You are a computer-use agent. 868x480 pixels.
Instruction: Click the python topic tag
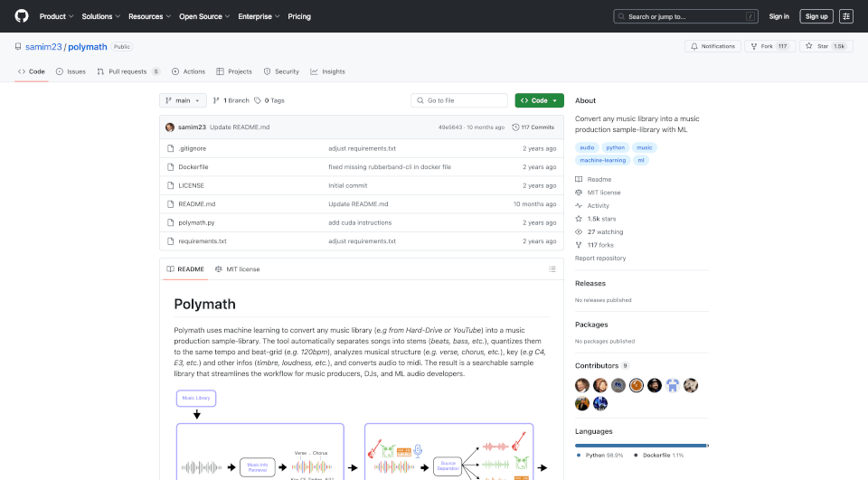pos(615,148)
